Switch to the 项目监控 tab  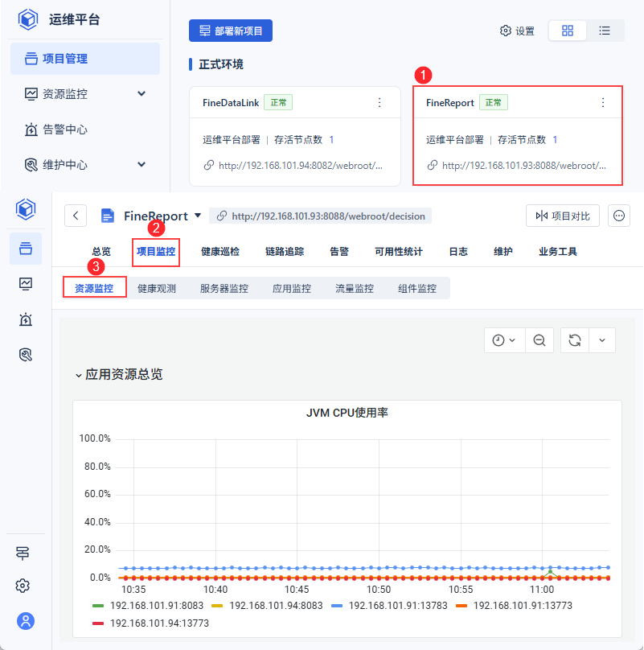(x=156, y=252)
